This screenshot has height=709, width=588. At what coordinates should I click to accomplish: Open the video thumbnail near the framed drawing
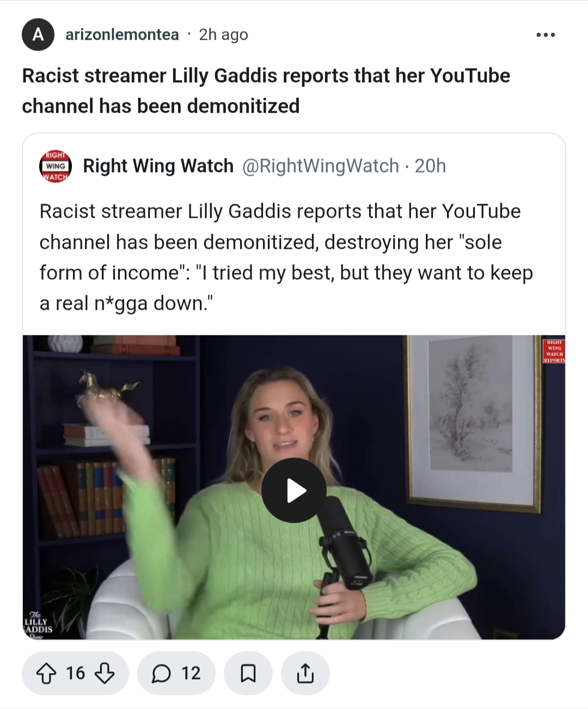[294, 487]
